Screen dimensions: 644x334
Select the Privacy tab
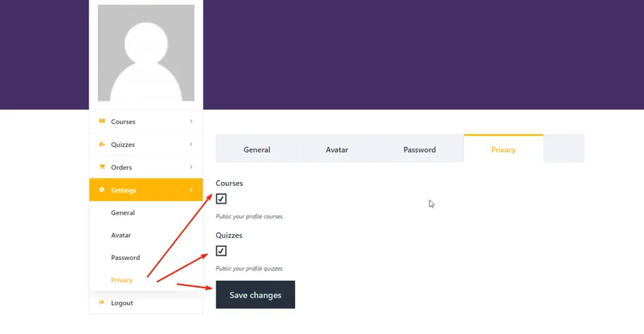(x=503, y=149)
